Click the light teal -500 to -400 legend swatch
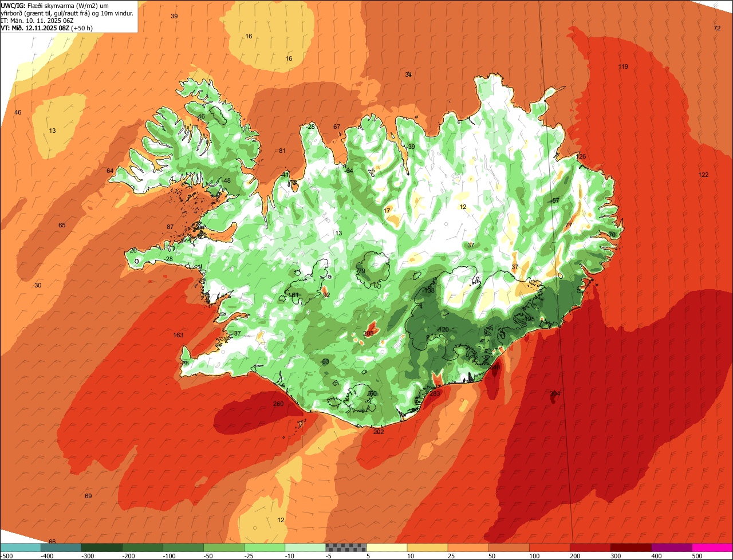Image resolution: width=733 pixels, height=560 pixels. coord(21,547)
